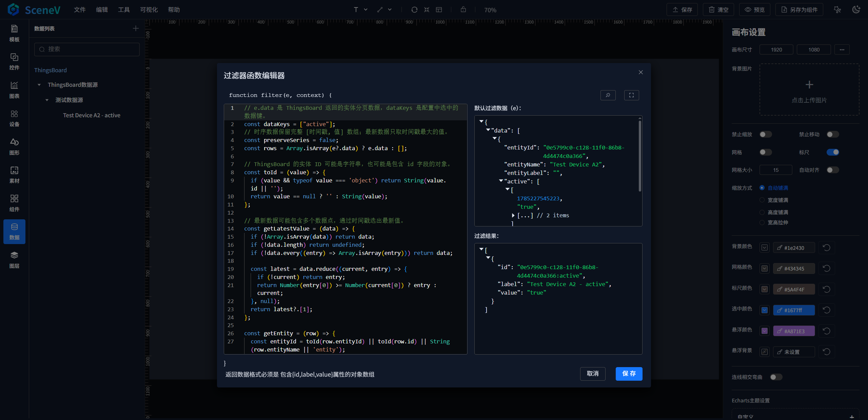Close the 过滤器函数编辑器 dialog
Viewport: 868px width, 420px height.
click(x=641, y=72)
